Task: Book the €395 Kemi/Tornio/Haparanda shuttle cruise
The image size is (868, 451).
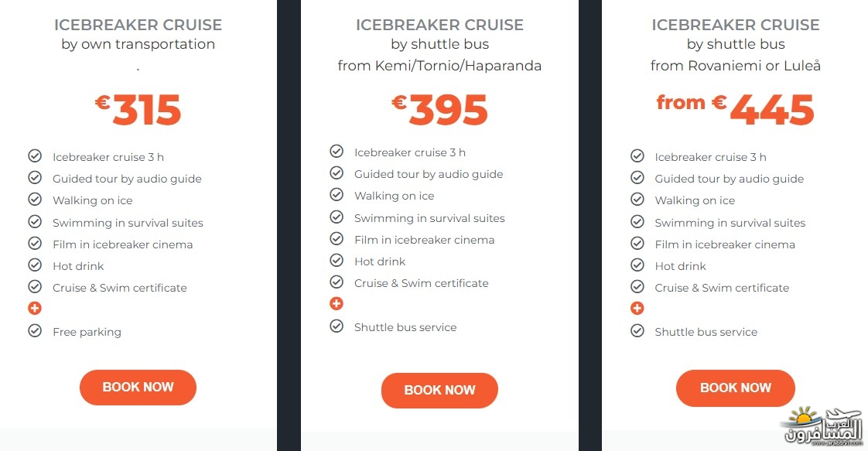Action: (x=439, y=390)
